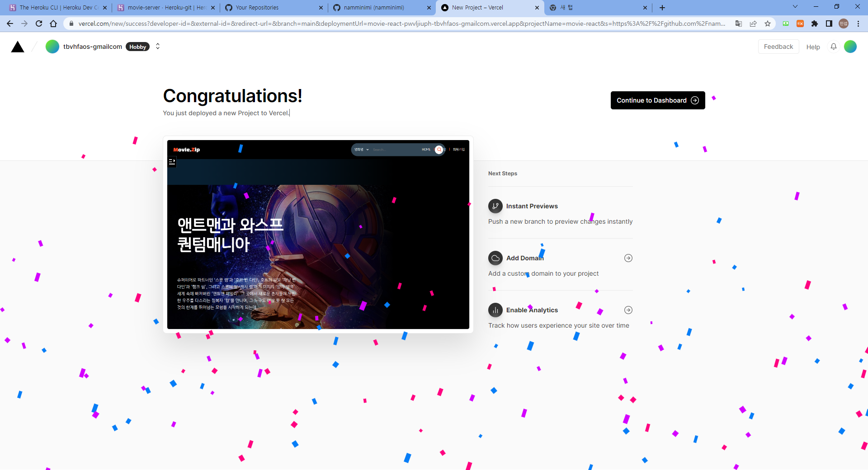Continue to Dashboard

(658, 100)
